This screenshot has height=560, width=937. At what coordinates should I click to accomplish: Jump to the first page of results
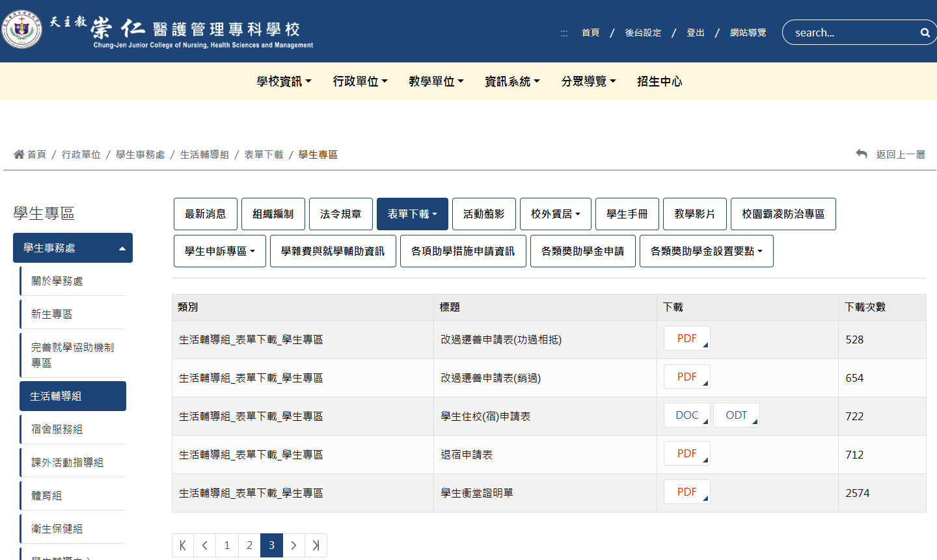tap(183, 545)
